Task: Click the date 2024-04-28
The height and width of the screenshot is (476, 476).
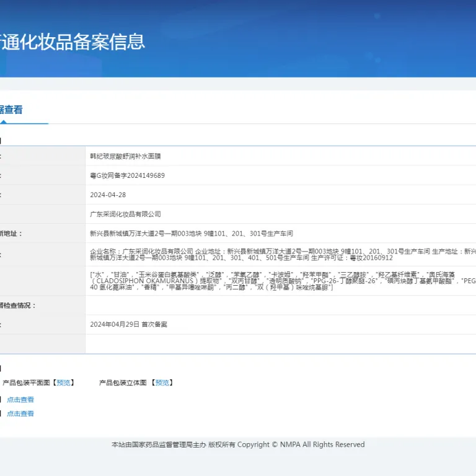Action: pyautogui.click(x=108, y=195)
